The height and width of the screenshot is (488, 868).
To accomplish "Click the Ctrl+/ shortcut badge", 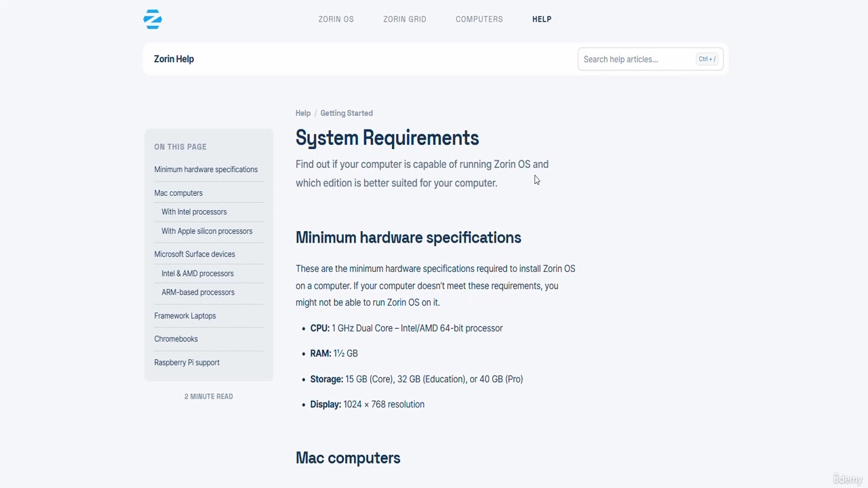I will click(x=707, y=59).
